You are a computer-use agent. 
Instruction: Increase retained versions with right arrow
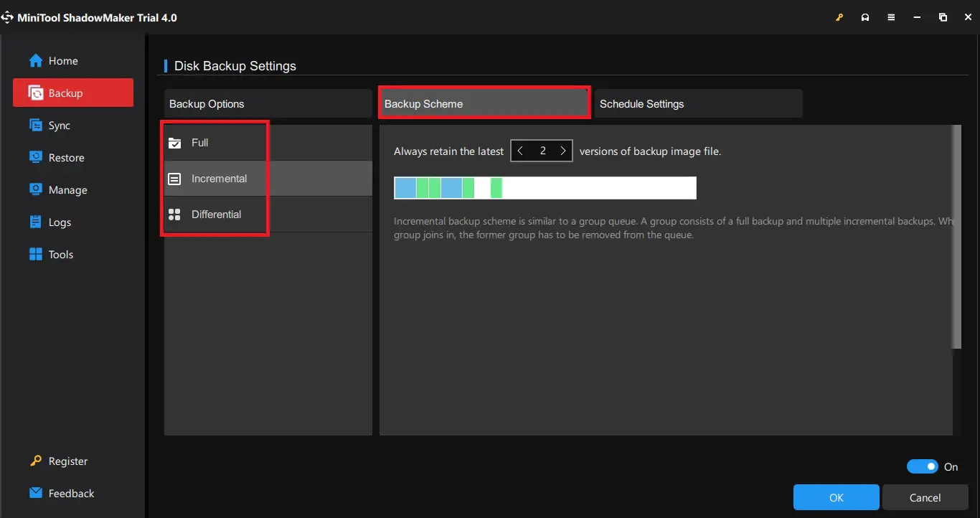click(563, 151)
